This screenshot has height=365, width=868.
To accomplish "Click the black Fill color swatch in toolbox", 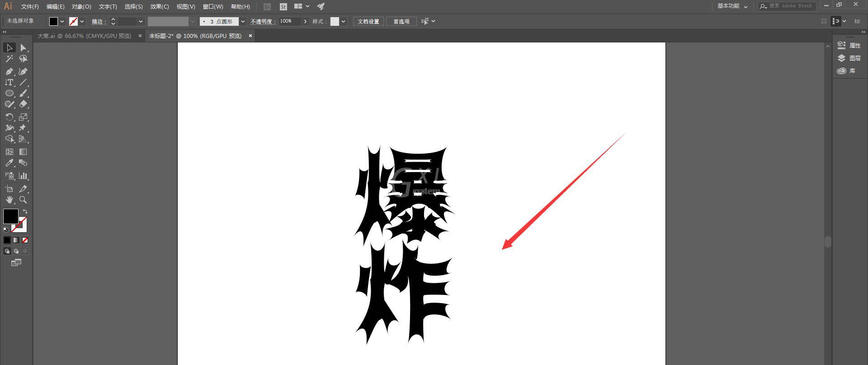I will point(10,216).
